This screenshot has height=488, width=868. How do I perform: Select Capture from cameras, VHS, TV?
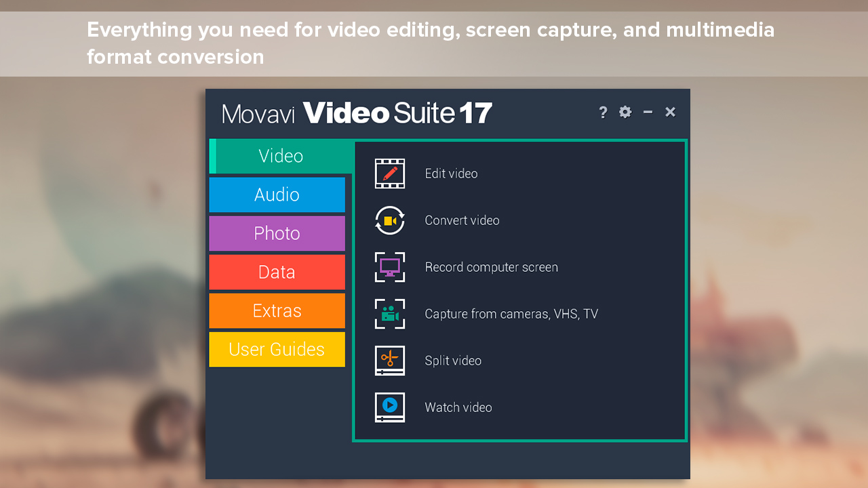511,314
